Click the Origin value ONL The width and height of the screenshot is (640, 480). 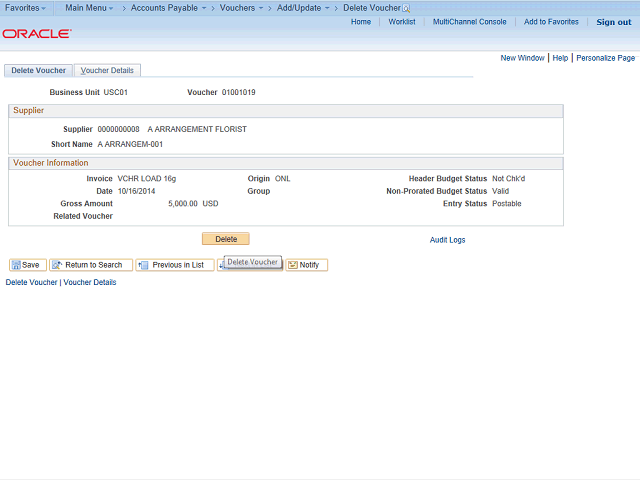pos(282,178)
